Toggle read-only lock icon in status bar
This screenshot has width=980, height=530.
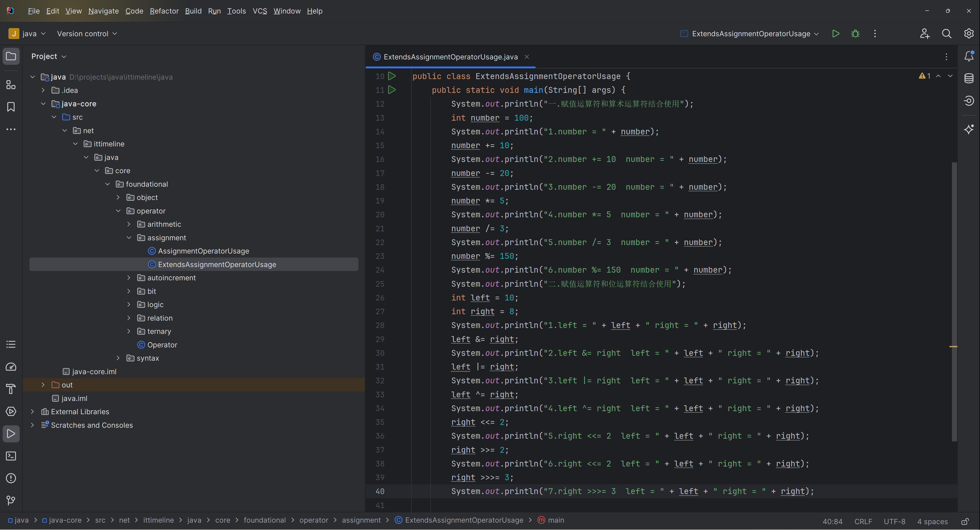[x=965, y=521]
